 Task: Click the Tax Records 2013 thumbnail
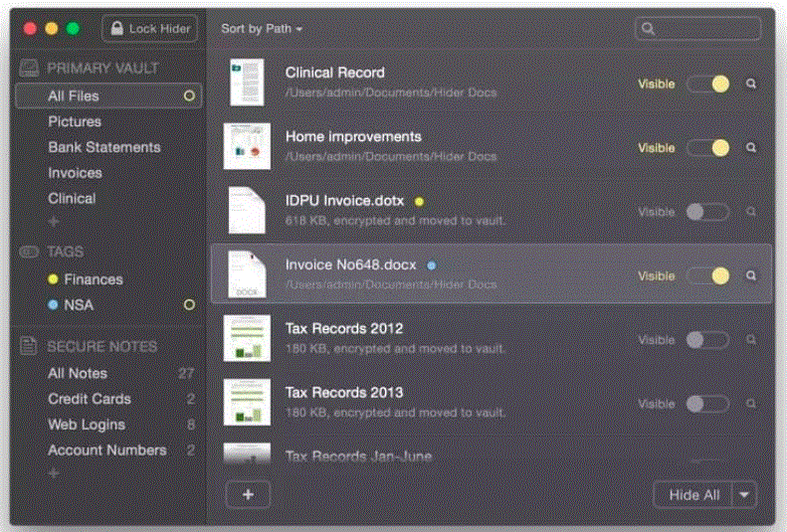click(x=247, y=402)
